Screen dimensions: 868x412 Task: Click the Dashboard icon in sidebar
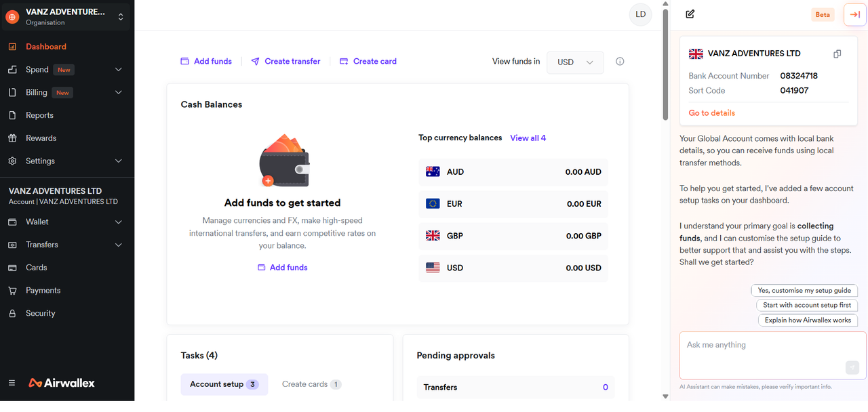point(12,47)
